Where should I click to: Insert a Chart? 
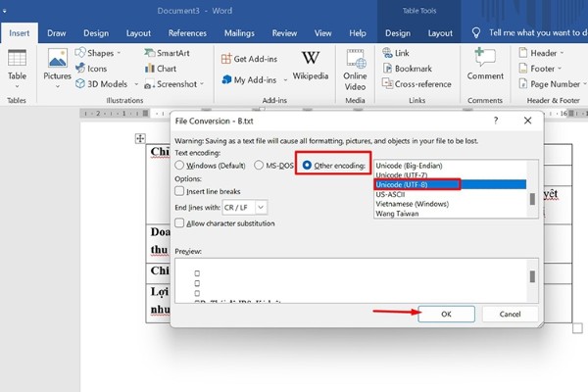tap(161, 69)
